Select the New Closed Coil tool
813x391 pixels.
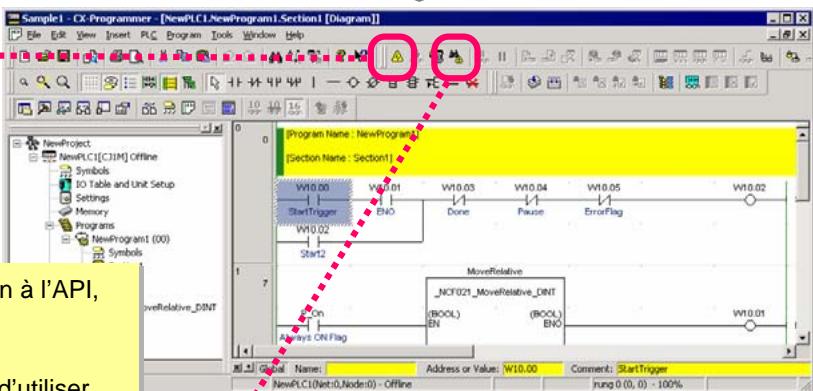[x=372, y=82]
